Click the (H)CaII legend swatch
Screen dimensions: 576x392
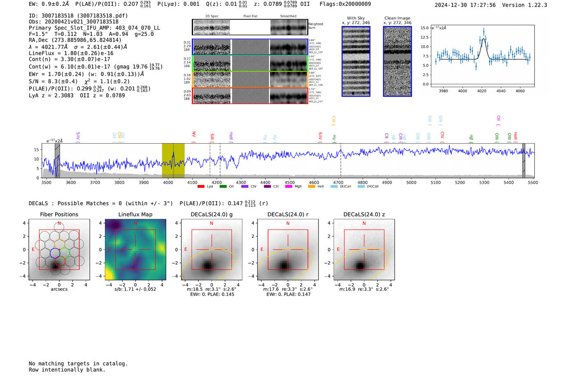click(x=361, y=187)
